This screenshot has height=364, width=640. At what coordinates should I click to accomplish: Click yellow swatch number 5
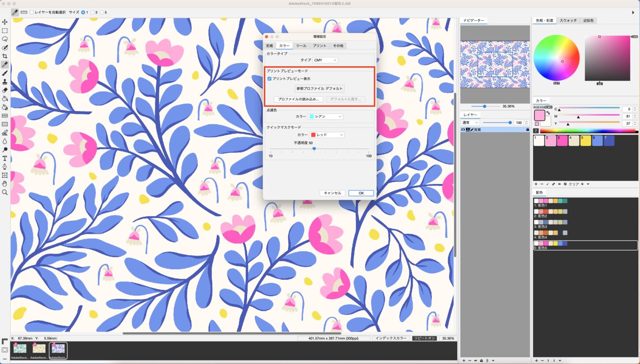[x=585, y=140]
